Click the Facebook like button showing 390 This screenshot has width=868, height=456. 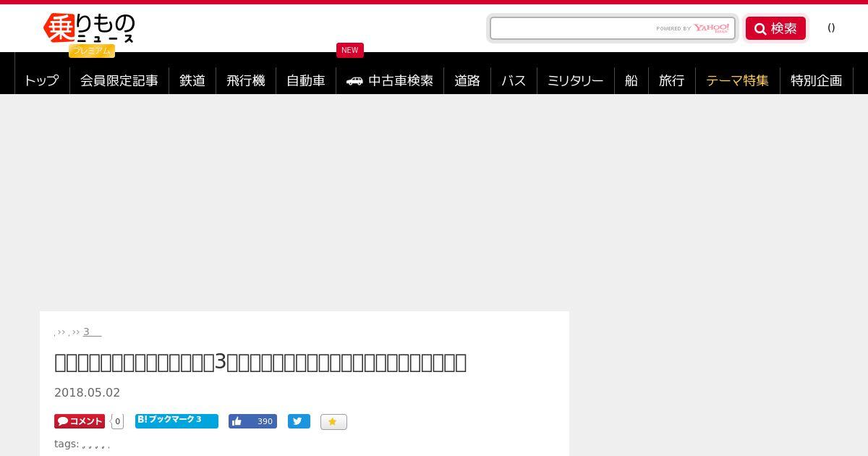[x=252, y=421]
